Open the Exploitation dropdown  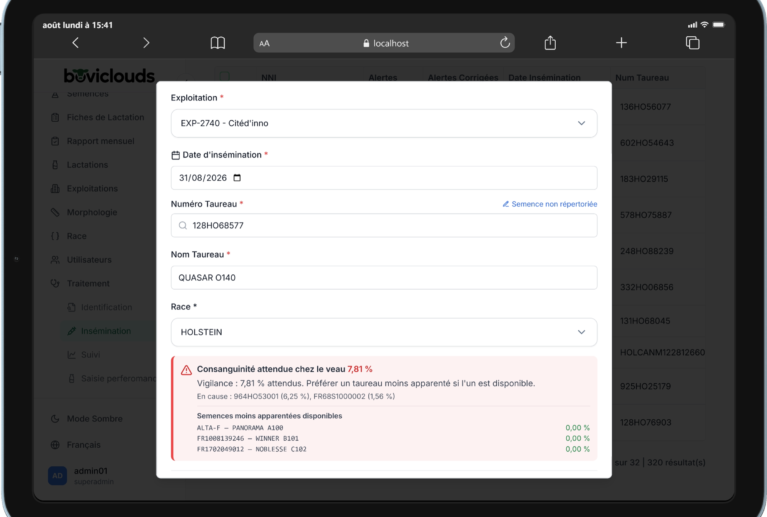(384, 123)
